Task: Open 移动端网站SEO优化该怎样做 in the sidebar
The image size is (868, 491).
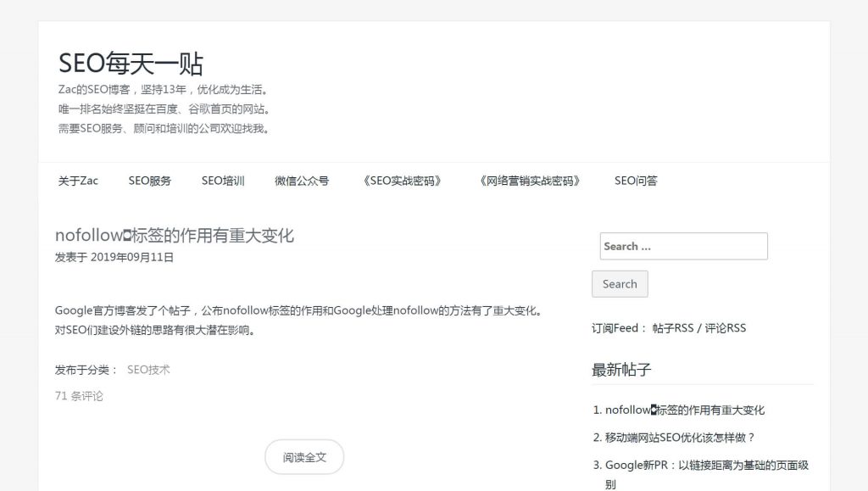Action: coord(679,438)
